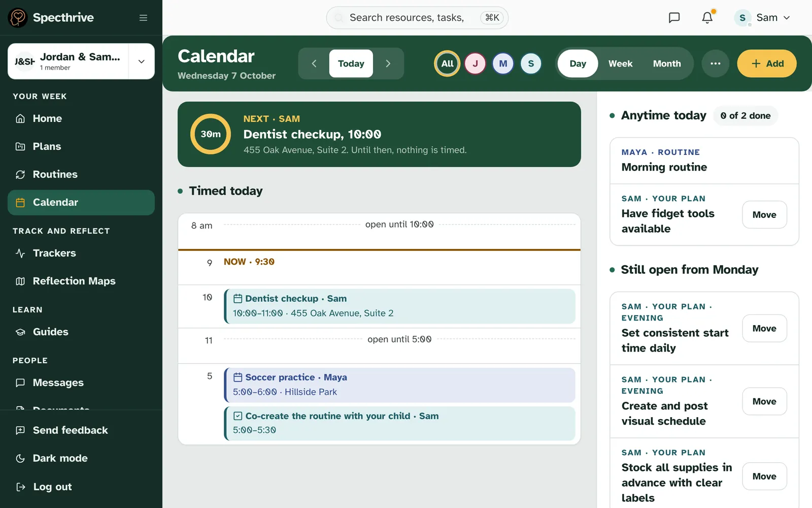The image size is (812, 508).
Task: Go to Home in sidebar
Action: [81, 118]
